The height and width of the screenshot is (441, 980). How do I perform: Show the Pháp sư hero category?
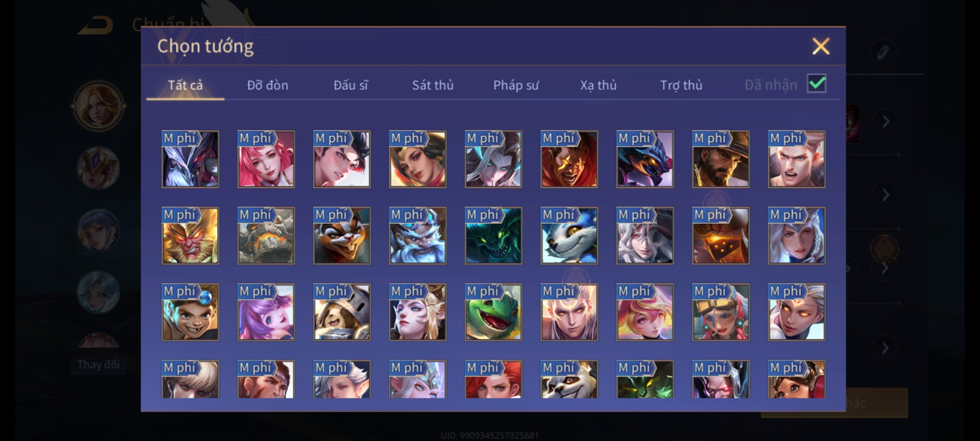516,85
